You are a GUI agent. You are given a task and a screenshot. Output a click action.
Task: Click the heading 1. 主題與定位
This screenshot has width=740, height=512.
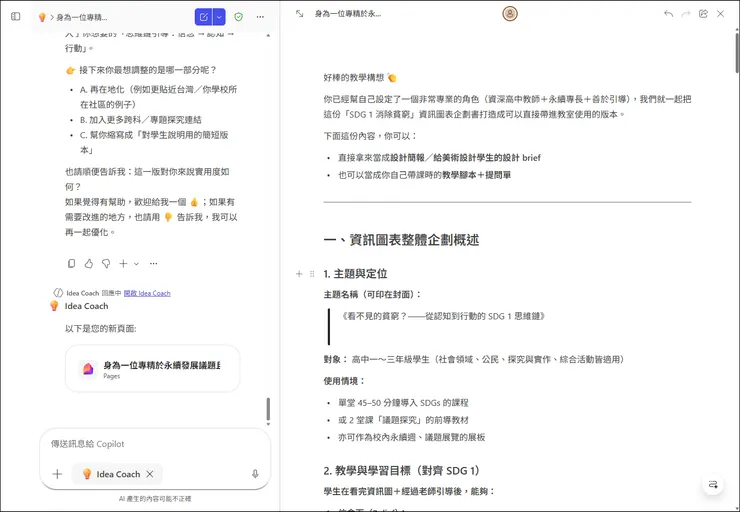click(x=355, y=274)
